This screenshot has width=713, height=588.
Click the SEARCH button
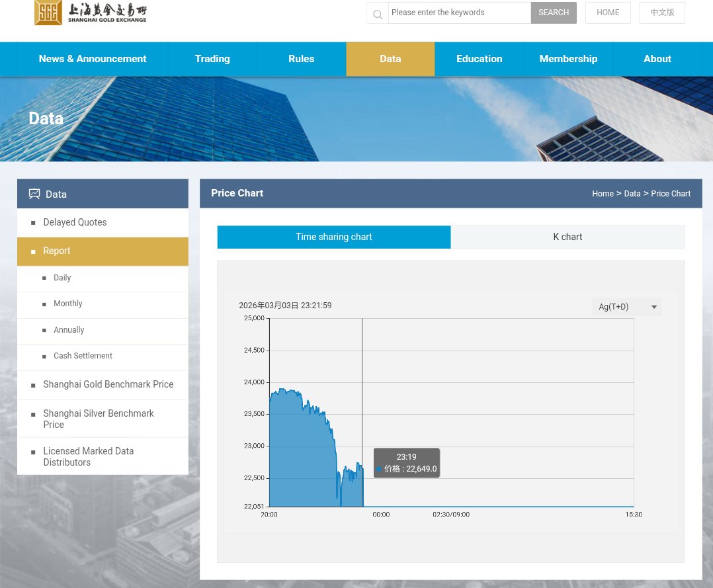tap(553, 12)
